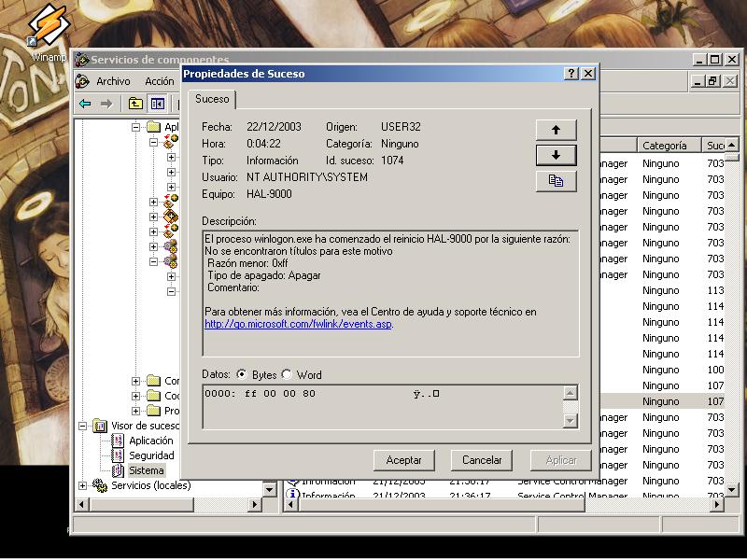Screen dimensions: 747x560
Task: Collapse the Visor de sucesos tree node
Action: coord(83,426)
